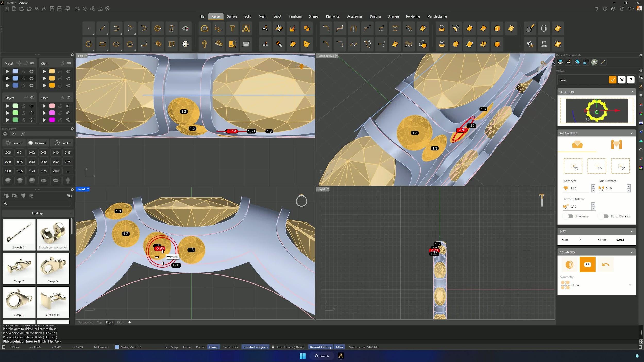Viewport: 644px width, 362px height.
Task: Select the Perspective viewport tab at bottom
Action: (x=86, y=322)
